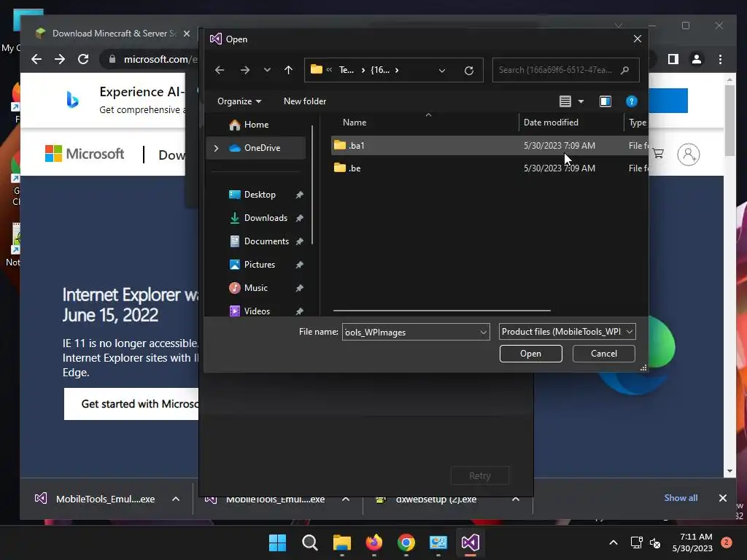747x560 pixels.
Task: Show hidden system tray icons
Action: pyautogui.click(x=614, y=542)
